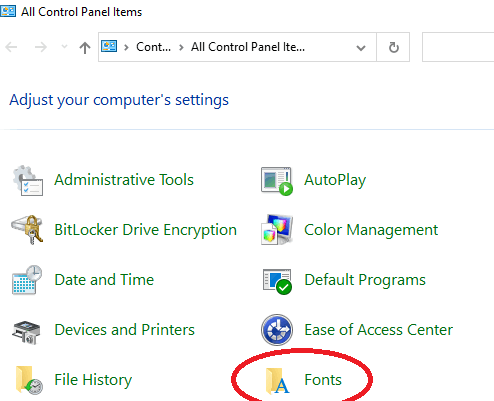The width and height of the screenshot is (494, 401).
Task: Open the File History folder icon
Action: pyautogui.click(x=29, y=380)
